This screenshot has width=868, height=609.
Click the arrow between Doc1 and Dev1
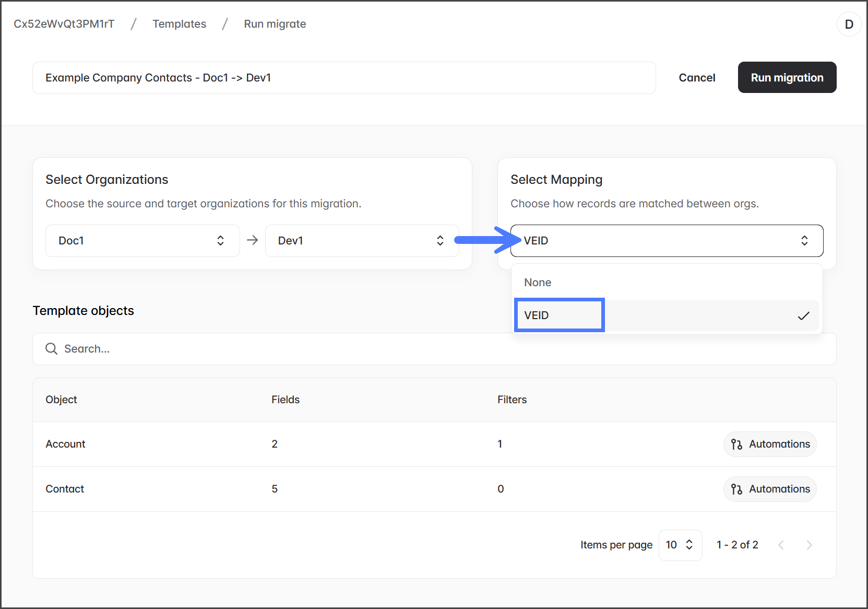tap(253, 240)
